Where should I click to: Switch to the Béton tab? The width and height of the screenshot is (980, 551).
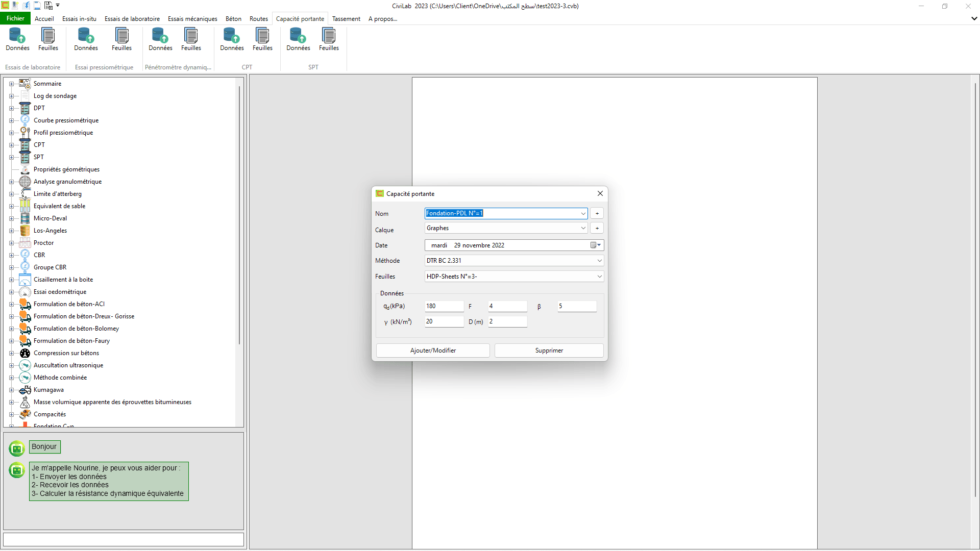click(x=233, y=19)
